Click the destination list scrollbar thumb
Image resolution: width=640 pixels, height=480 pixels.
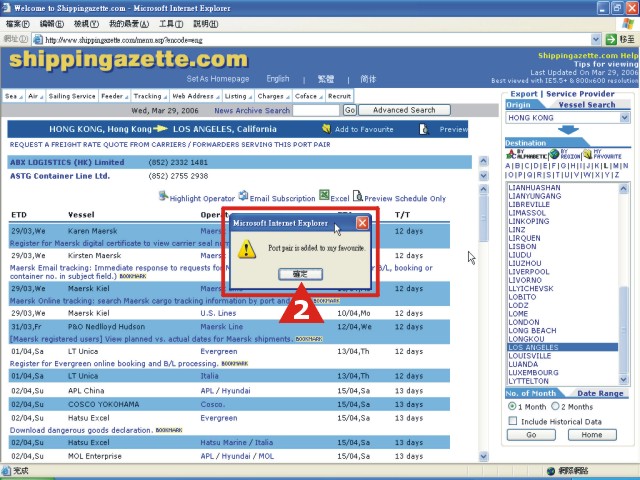pyautogui.click(x=623, y=330)
